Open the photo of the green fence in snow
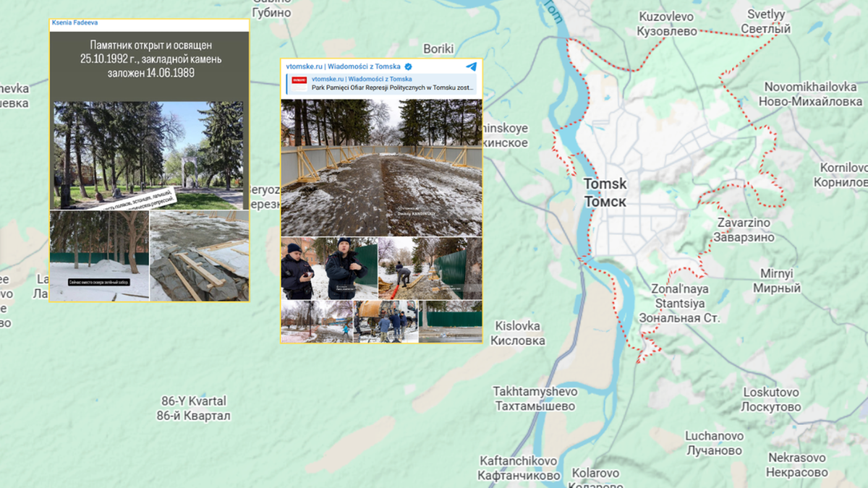The image size is (868, 488). click(x=100, y=256)
